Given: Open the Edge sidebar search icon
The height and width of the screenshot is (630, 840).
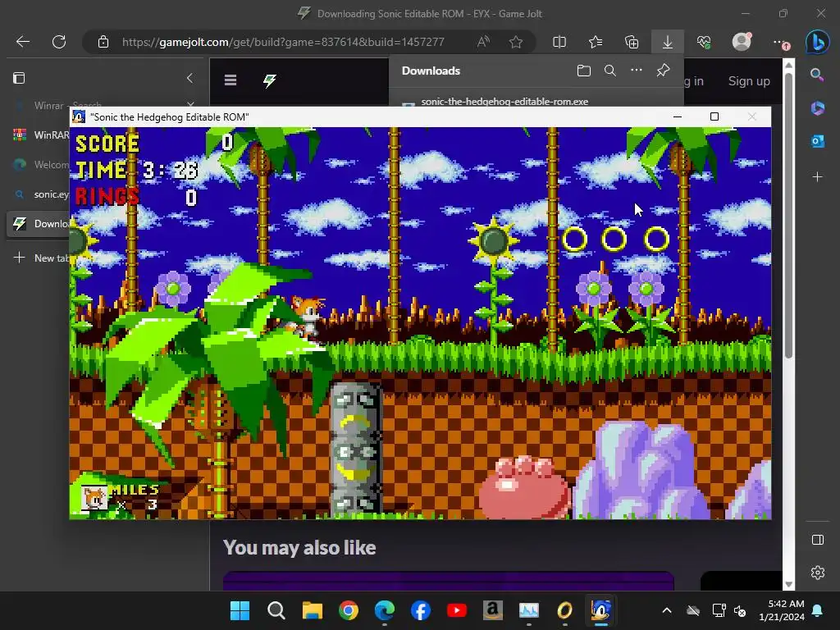Looking at the screenshot, I should coord(818,75).
